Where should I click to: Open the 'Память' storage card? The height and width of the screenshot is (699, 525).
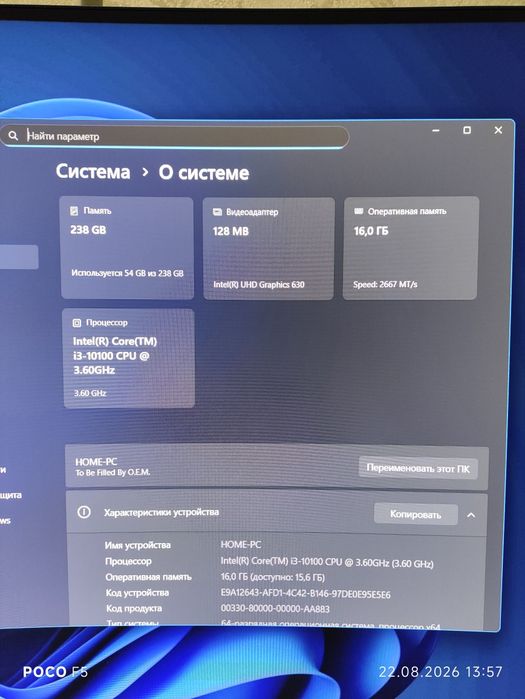(127, 248)
